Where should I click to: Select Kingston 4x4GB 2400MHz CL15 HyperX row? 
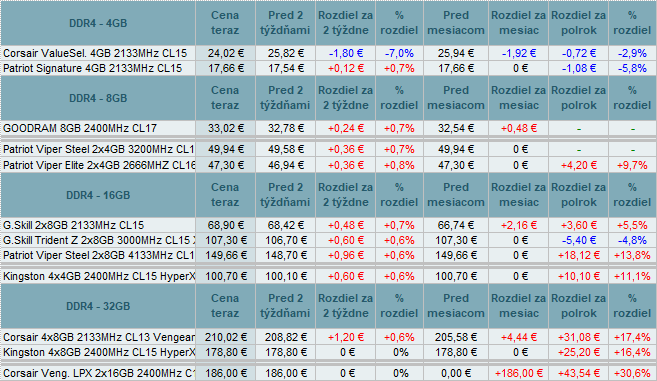(328, 276)
